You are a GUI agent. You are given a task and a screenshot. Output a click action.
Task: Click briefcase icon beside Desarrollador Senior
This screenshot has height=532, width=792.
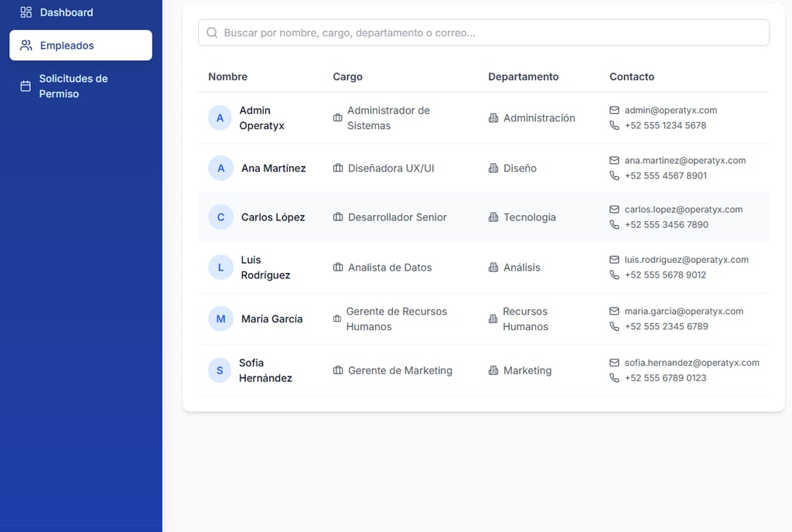[x=338, y=217]
